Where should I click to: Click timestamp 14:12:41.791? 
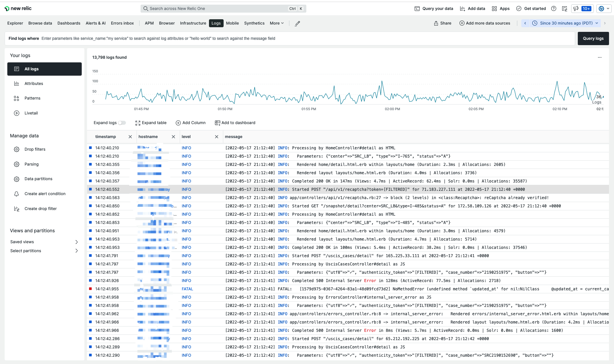107,256
